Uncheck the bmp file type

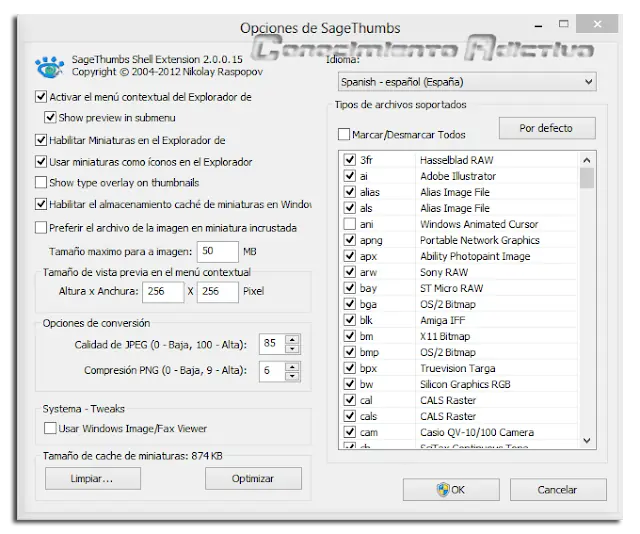(x=349, y=352)
